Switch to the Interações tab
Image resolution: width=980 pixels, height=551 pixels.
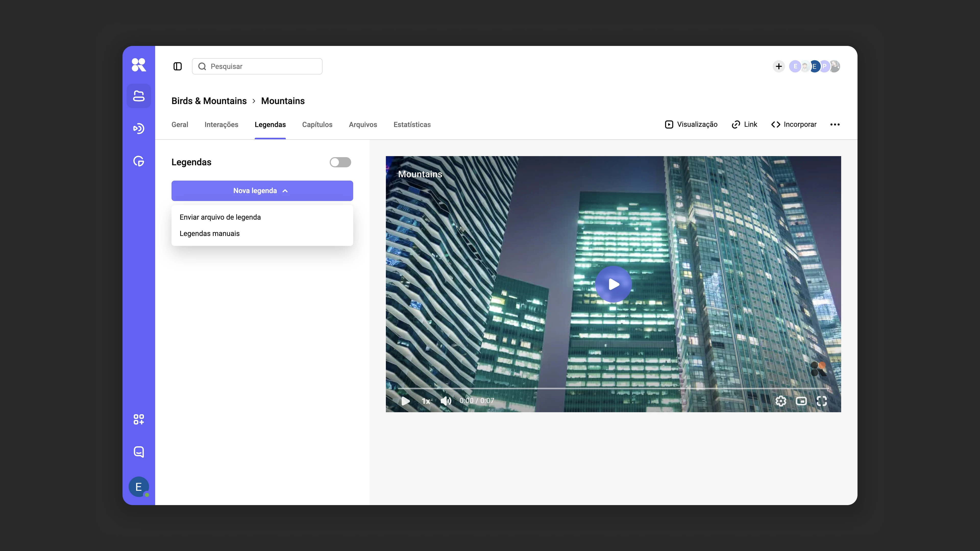221,125
